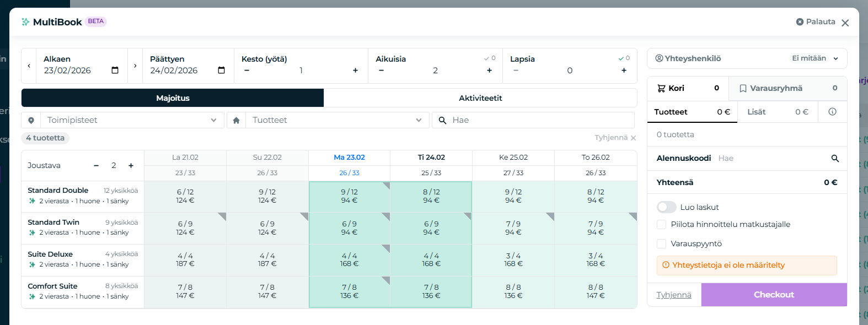Open the Yhteyshenkilö contact dropdown
This screenshot has width=868, height=325.
tap(747, 58)
